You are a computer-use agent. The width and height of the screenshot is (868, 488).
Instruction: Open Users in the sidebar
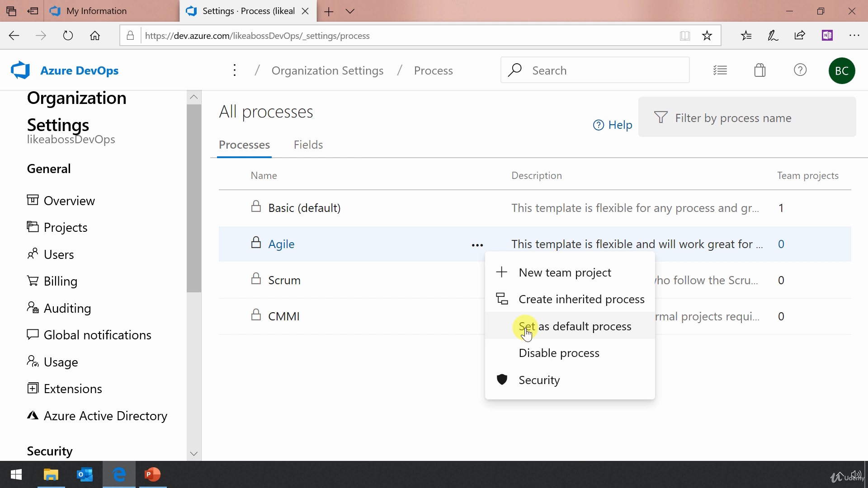point(51,254)
